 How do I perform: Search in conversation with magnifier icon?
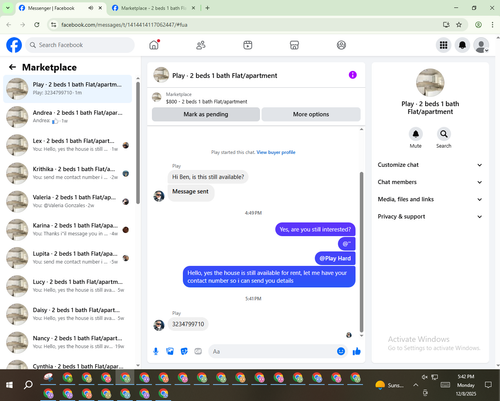coord(444,134)
